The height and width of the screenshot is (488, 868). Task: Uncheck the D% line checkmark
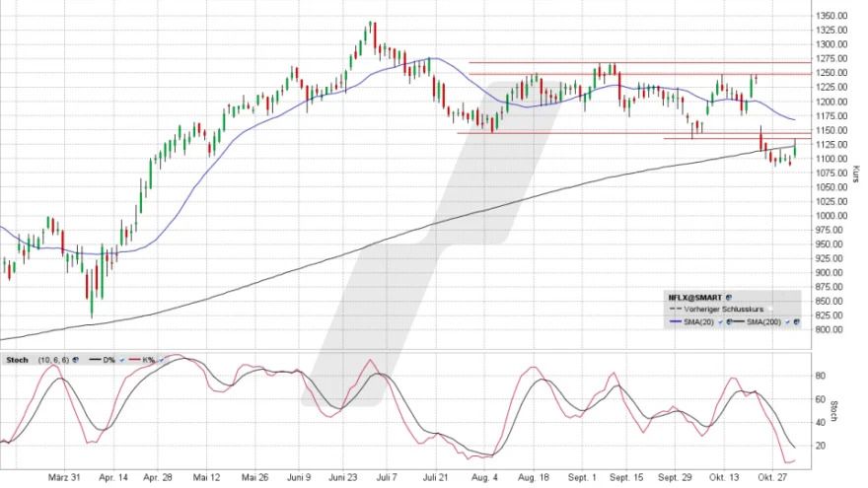click(122, 361)
